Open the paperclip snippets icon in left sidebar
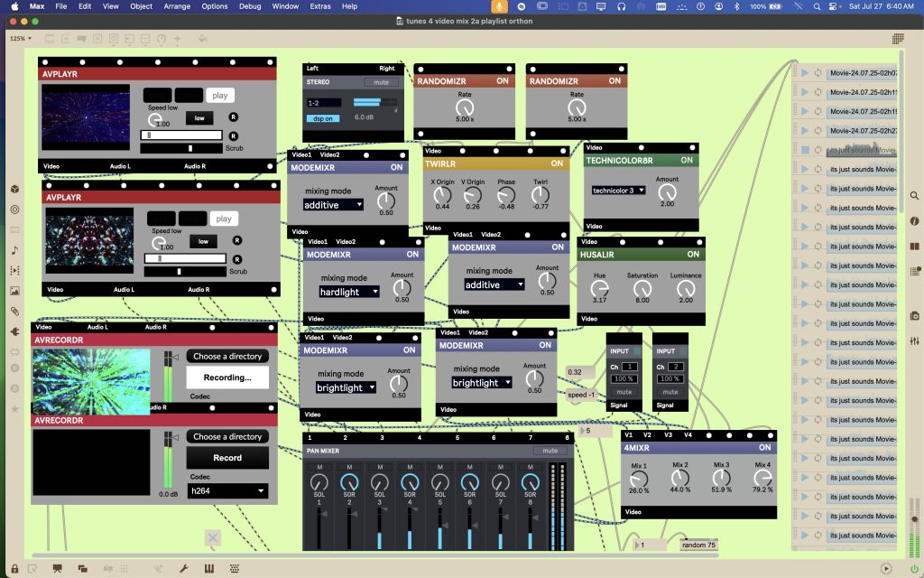The width and height of the screenshot is (924, 578). [14, 311]
